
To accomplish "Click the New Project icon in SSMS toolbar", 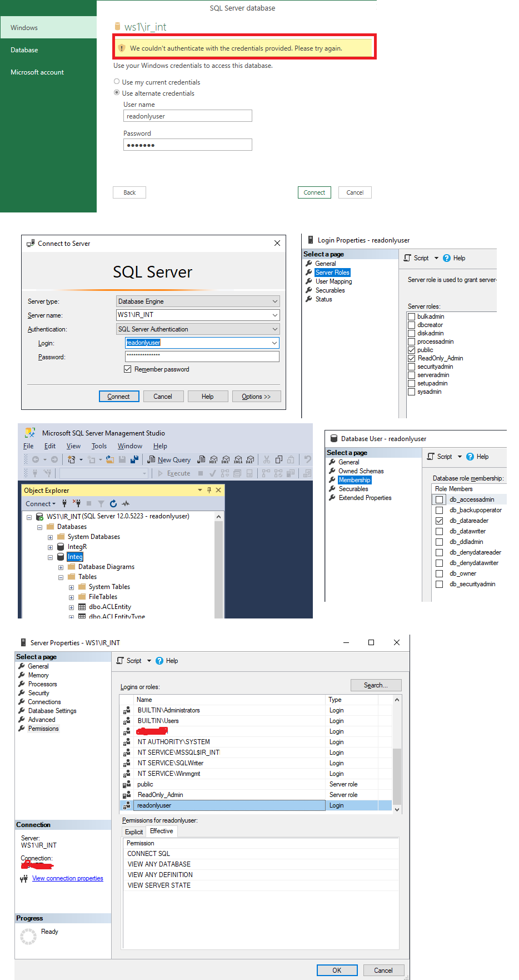I will point(71,459).
